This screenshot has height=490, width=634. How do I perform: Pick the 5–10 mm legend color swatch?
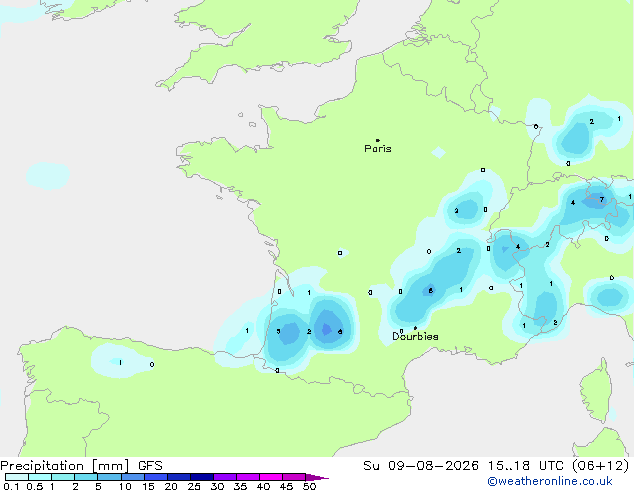pos(109,477)
